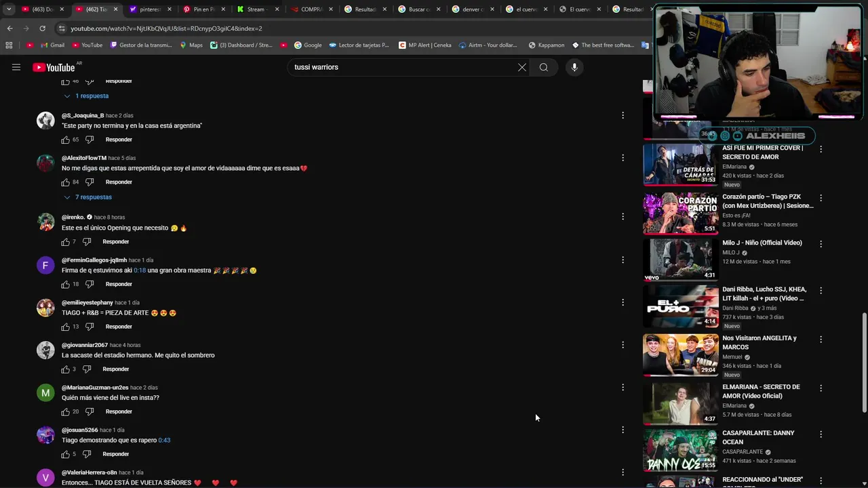
Task: Reload the page in the browser
Action: (42, 28)
